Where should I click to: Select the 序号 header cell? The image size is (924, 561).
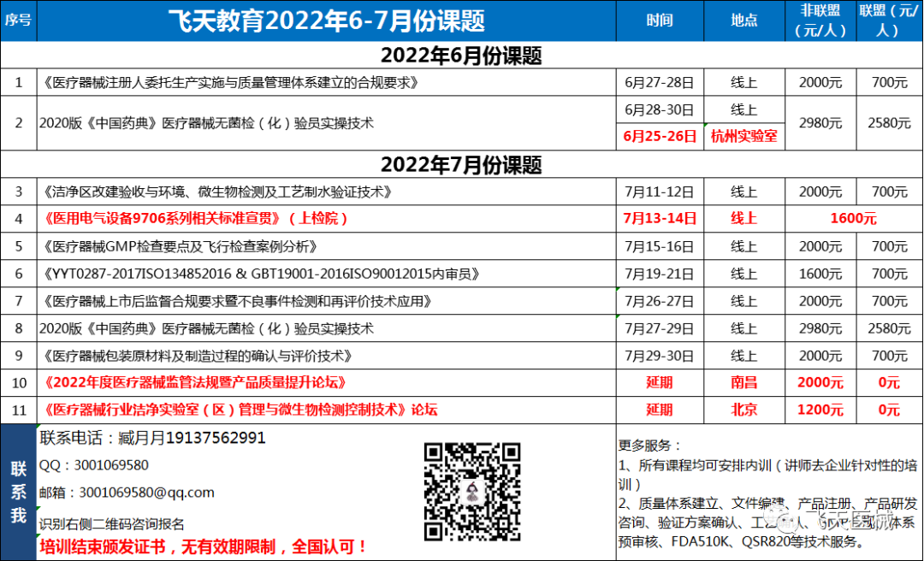pyautogui.click(x=18, y=21)
